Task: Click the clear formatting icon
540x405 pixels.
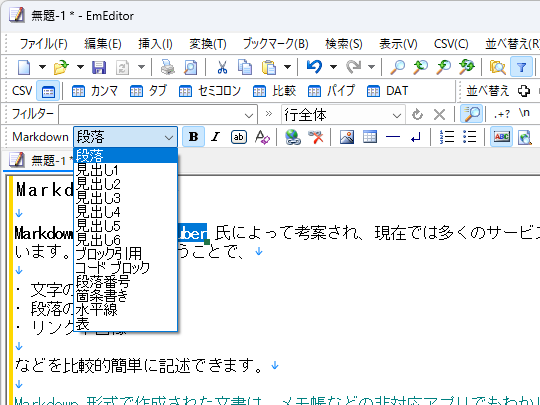Action: pos(262,137)
